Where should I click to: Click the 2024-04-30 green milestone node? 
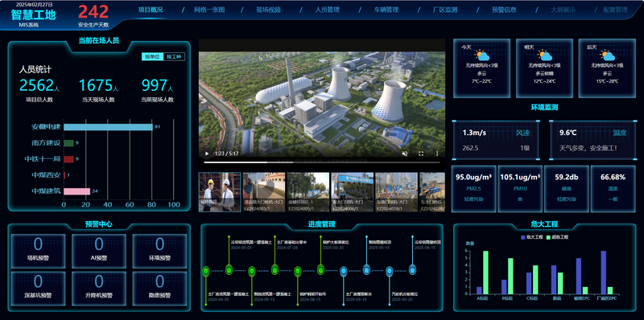tap(206, 271)
